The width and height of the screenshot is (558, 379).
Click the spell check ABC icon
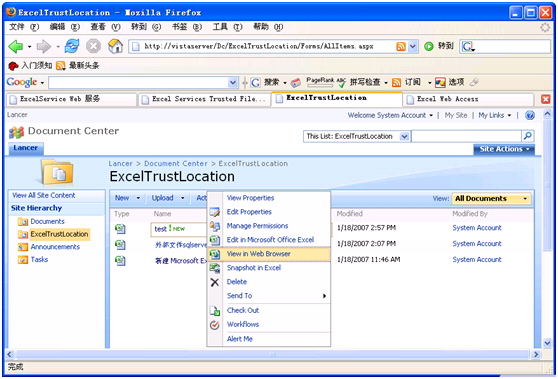tap(341, 82)
